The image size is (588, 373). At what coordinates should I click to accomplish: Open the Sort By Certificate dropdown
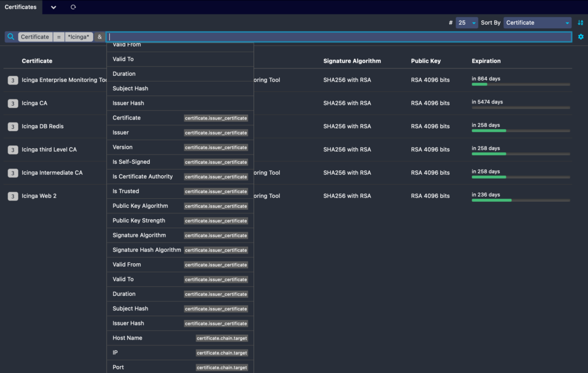tap(537, 22)
